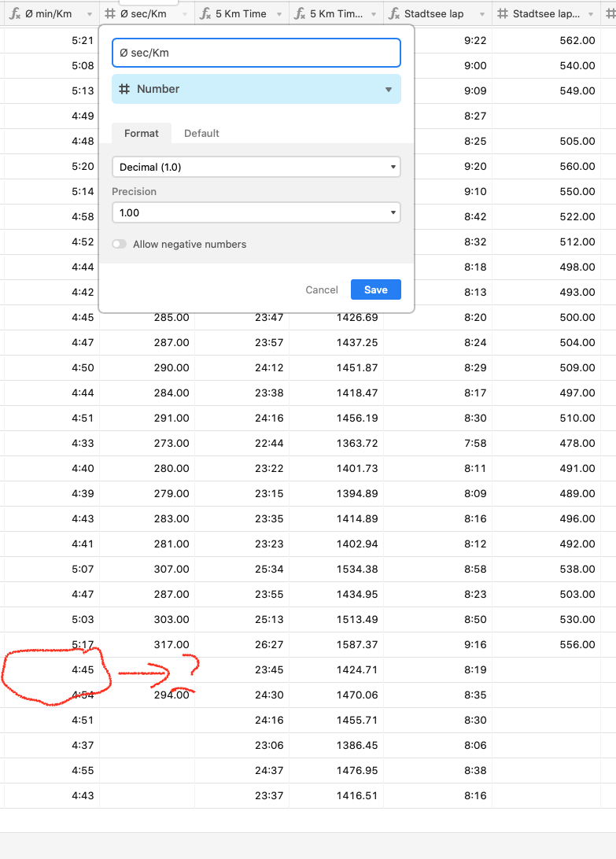Image resolution: width=616 pixels, height=859 pixels.
Task: Open the Number field type dropdown
Action: pyautogui.click(x=256, y=89)
